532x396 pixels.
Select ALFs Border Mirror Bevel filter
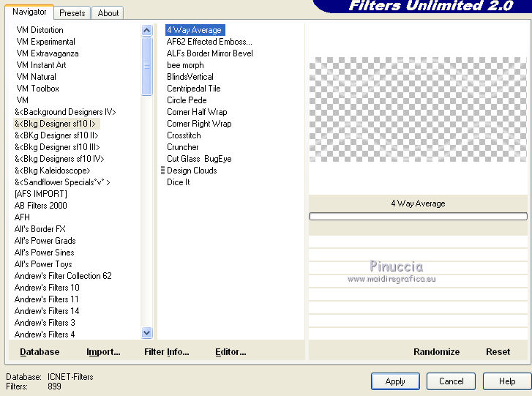[210, 53]
